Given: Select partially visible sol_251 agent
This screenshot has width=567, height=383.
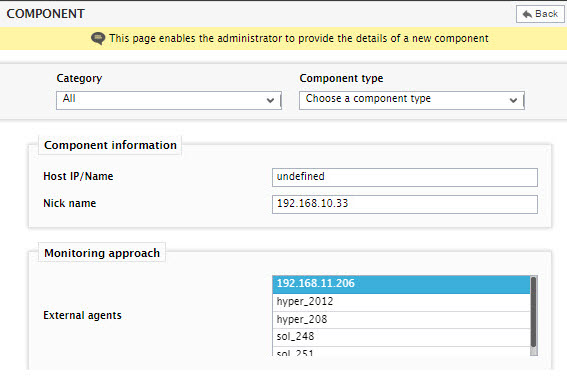Looking at the screenshot, I should pyautogui.click(x=401, y=351).
